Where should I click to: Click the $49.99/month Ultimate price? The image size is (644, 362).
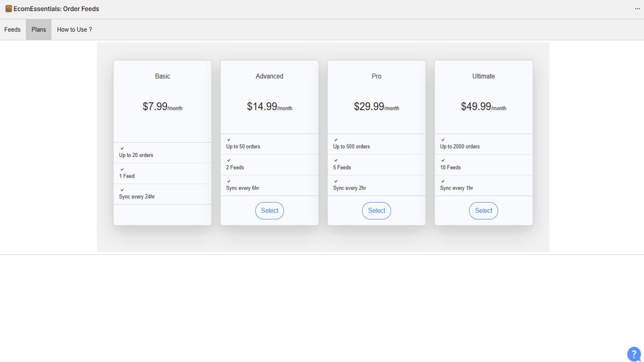(x=483, y=107)
